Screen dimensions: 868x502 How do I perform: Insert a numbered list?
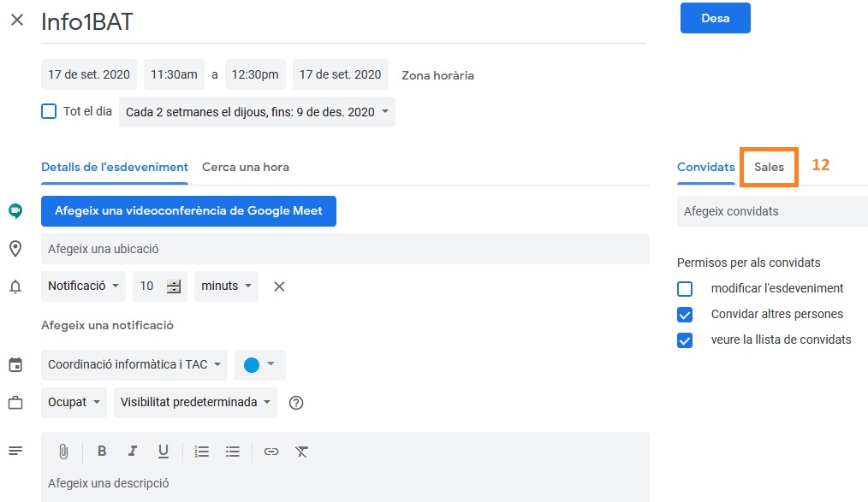pyautogui.click(x=201, y=452)
